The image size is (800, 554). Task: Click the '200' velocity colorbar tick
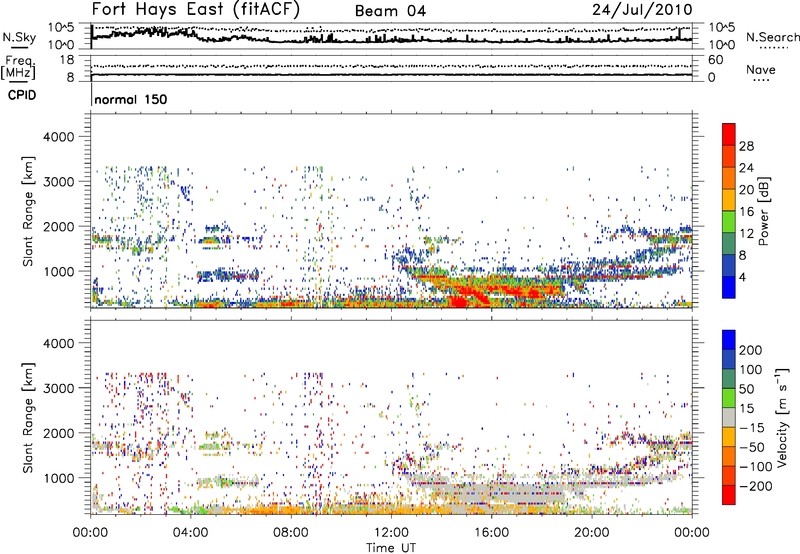click(751, 350)
